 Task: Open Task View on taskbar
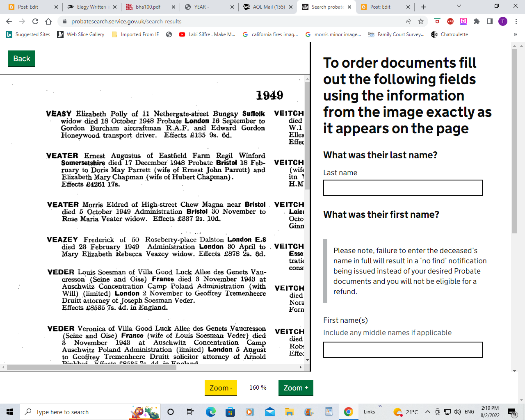[x=190, y=412]
